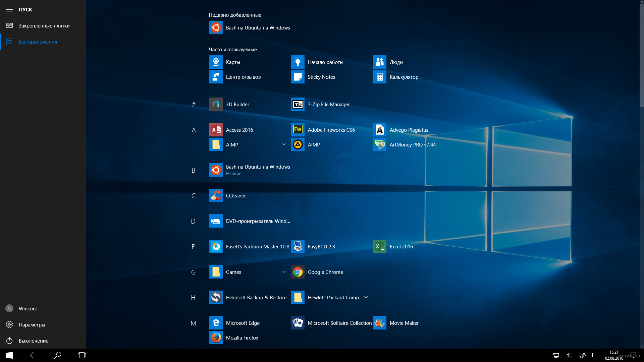Click Параметры settings button
The image size is (644, 362).
click(x=32, y=324)
